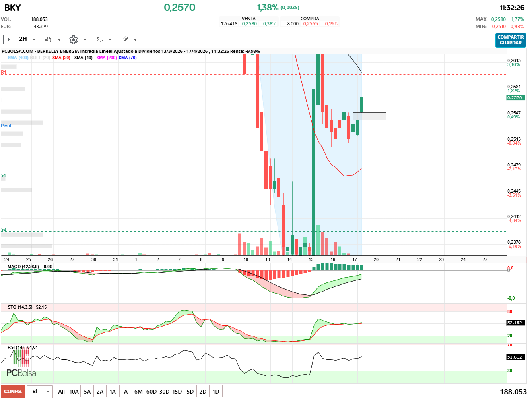Click the SMA (20) red legend label

[61, 58]
